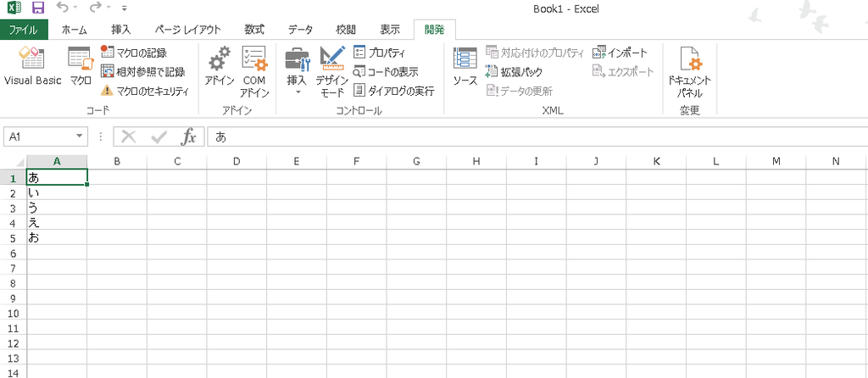Select cell A4 containing え
The height and width of the screenshot is (378, 868).
point(57,223)
